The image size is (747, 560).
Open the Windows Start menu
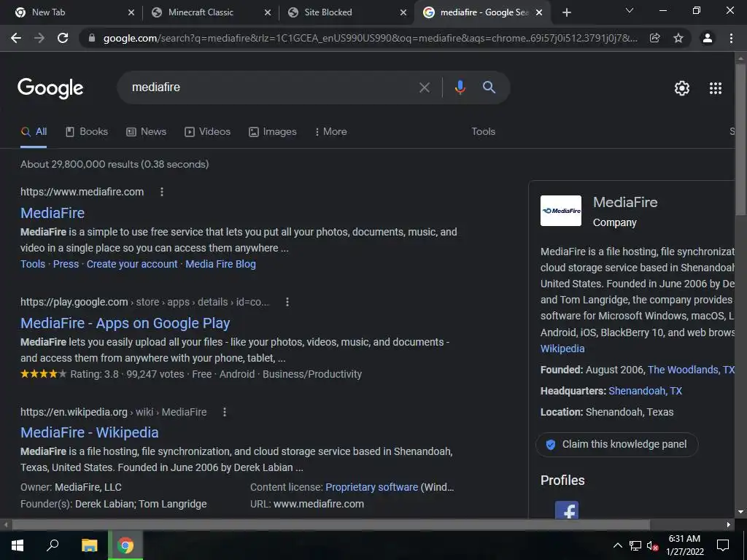pos(18,545)
